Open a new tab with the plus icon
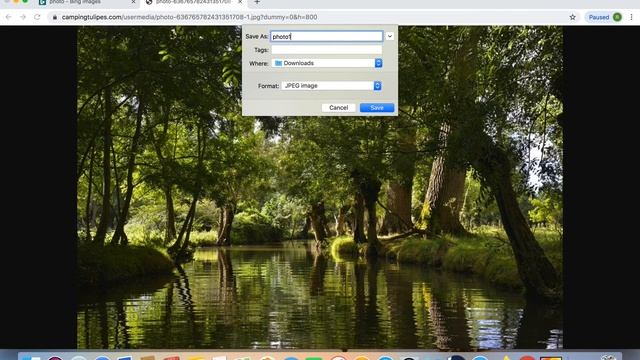Viewport: 640px width, 360px height. (257, 2)
